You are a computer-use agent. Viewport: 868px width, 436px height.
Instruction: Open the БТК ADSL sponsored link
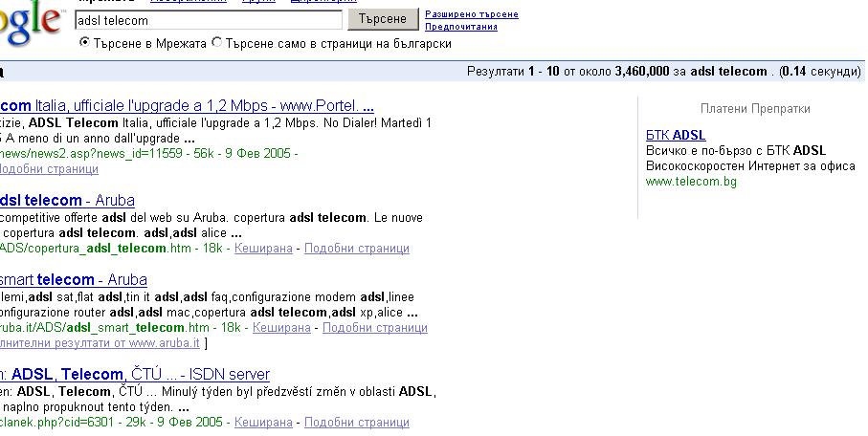[x=676, y=135]
